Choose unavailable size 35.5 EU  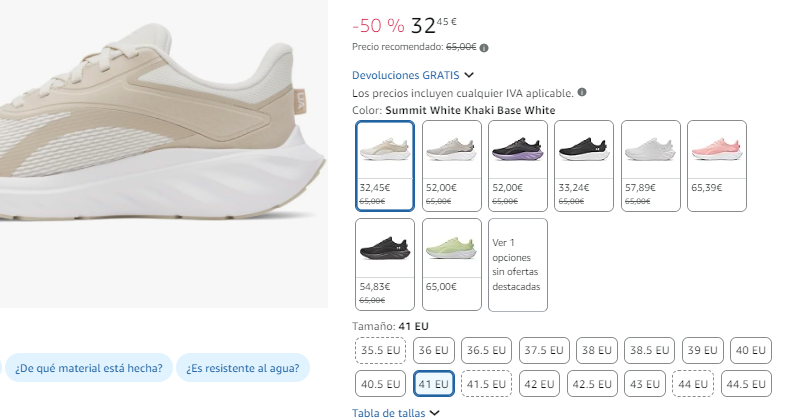tap(380, 351)
